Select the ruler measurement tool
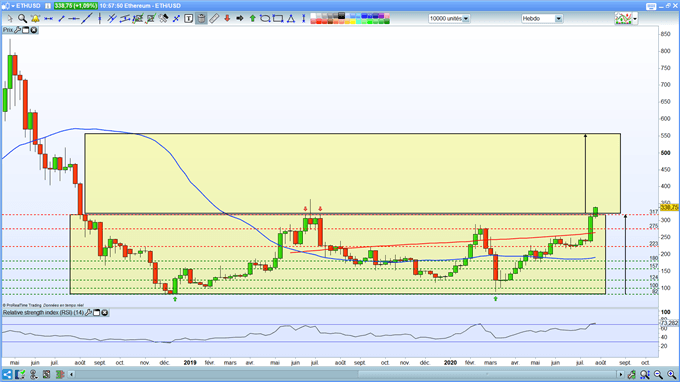The image size is (680, 382). click(x=214, y=19)
